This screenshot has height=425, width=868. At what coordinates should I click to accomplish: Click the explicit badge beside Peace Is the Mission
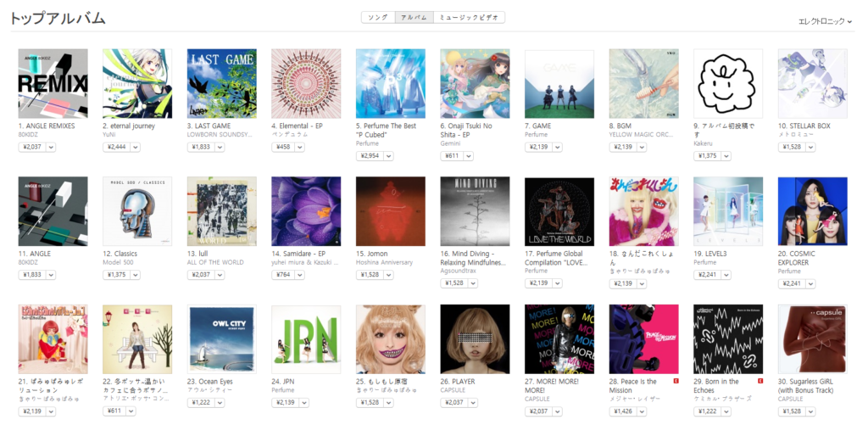[x=676, y=381]
